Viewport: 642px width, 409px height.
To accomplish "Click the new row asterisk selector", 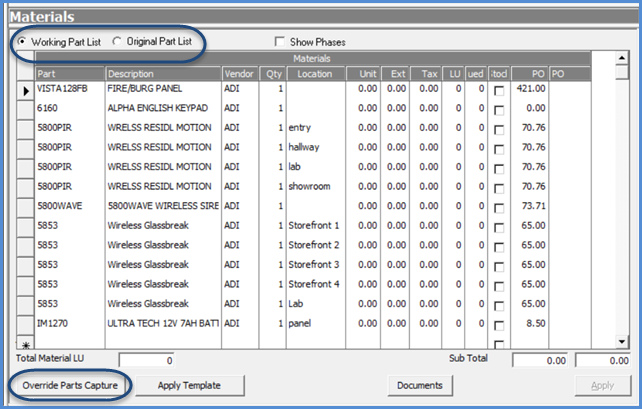I will point(25,345).
